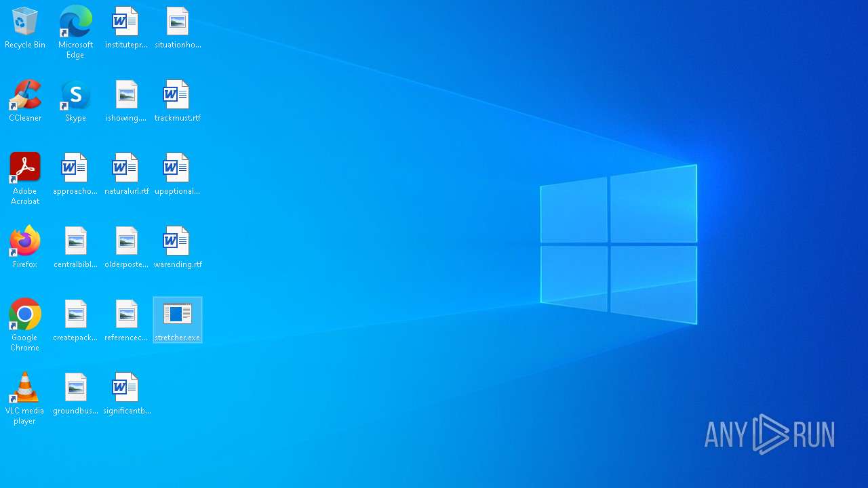Select the CCleaner shortcut
This screenshot has height=488, width=868.
click(x=25, y=101)
